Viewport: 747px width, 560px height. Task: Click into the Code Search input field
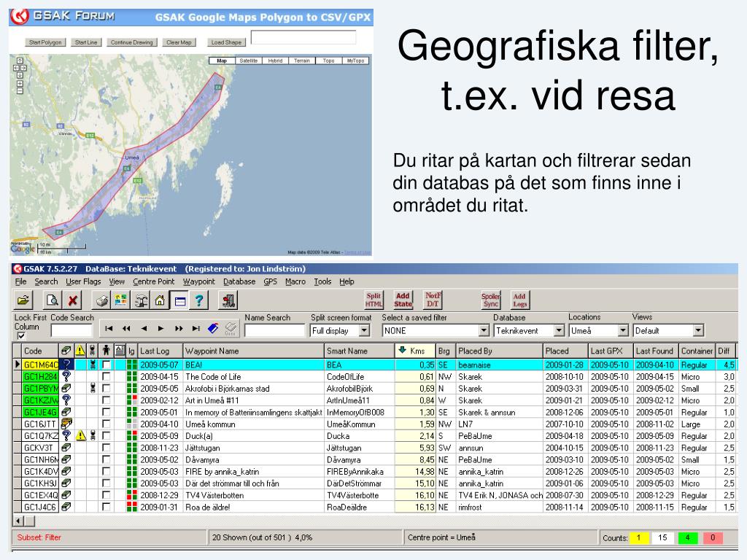(71, 330)
